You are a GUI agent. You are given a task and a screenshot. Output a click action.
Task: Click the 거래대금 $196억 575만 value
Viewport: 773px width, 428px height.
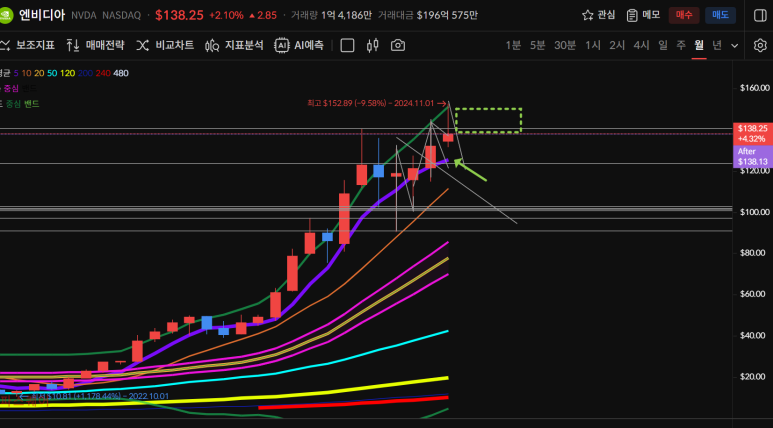click(x=428, y=15)
